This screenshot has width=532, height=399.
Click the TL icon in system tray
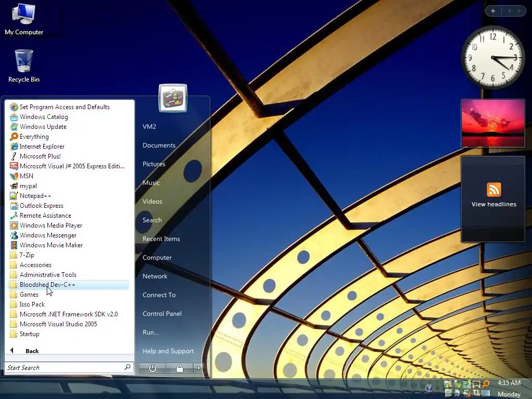476,393
